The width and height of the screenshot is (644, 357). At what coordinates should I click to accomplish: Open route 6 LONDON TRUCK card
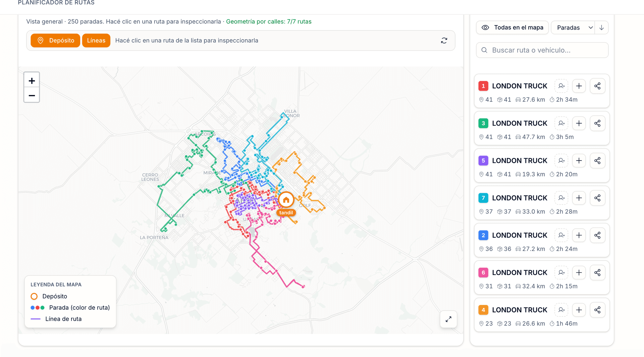(542, 277)
